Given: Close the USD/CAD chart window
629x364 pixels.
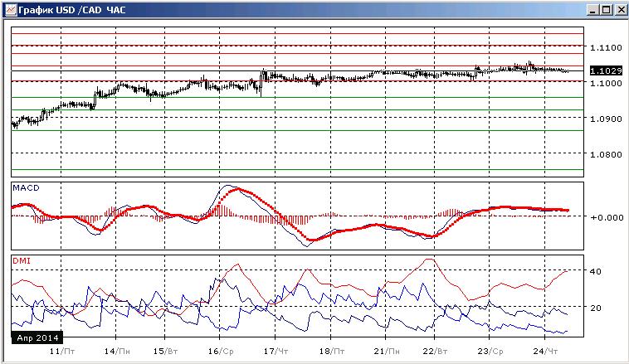Looking at the screenshot, I should click(621, 10).
